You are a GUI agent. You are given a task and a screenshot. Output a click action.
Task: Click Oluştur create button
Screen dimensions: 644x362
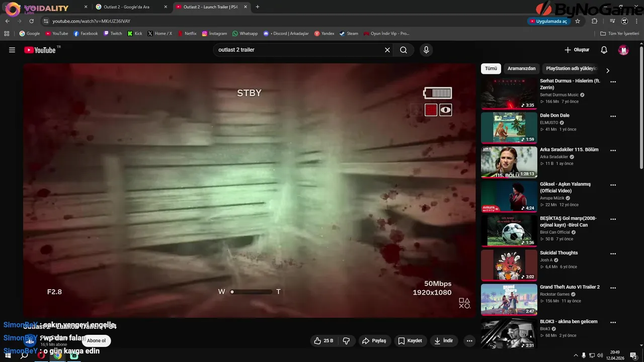click(577, 50)
